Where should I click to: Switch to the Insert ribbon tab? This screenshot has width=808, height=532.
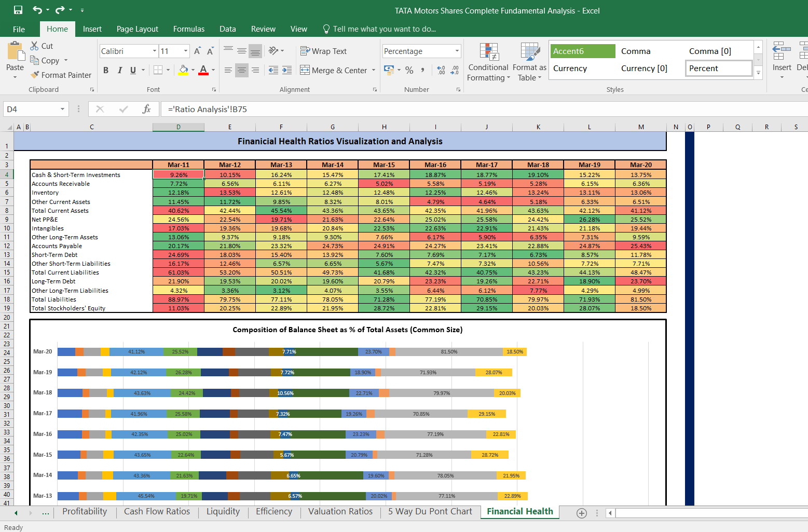(x=92, y=29)
